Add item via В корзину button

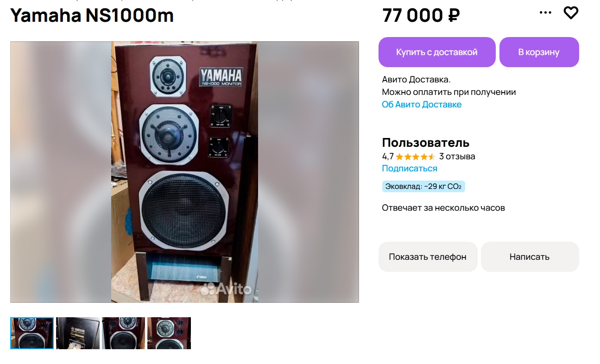tap(539, 52)
